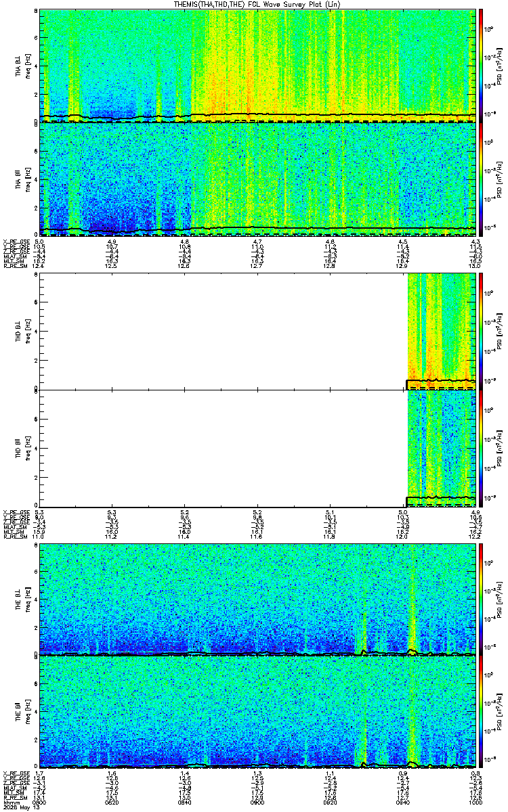Click the color bar beside THA B-parallel panel
The width and height of the screenshot is (508, 812).
tap(481, 179)
